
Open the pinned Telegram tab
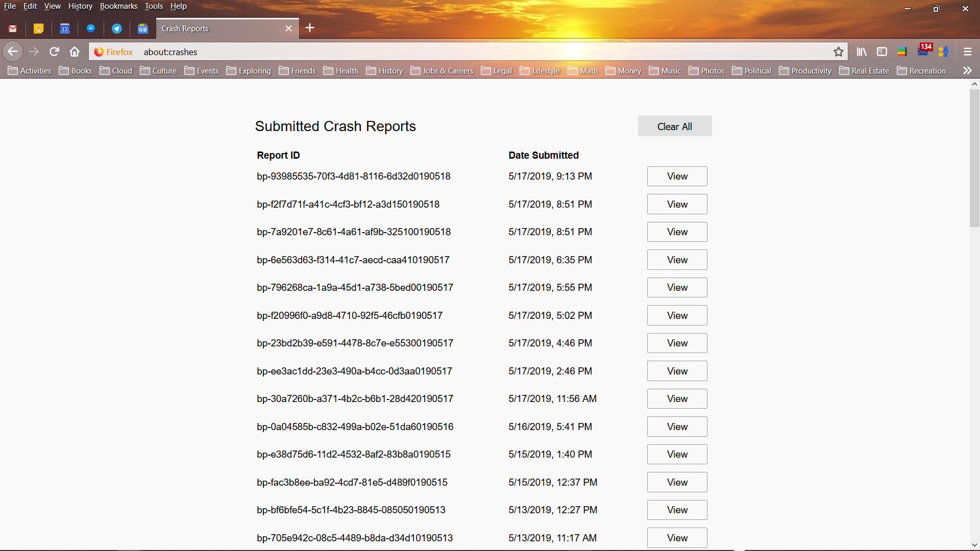tap(117, 29)
